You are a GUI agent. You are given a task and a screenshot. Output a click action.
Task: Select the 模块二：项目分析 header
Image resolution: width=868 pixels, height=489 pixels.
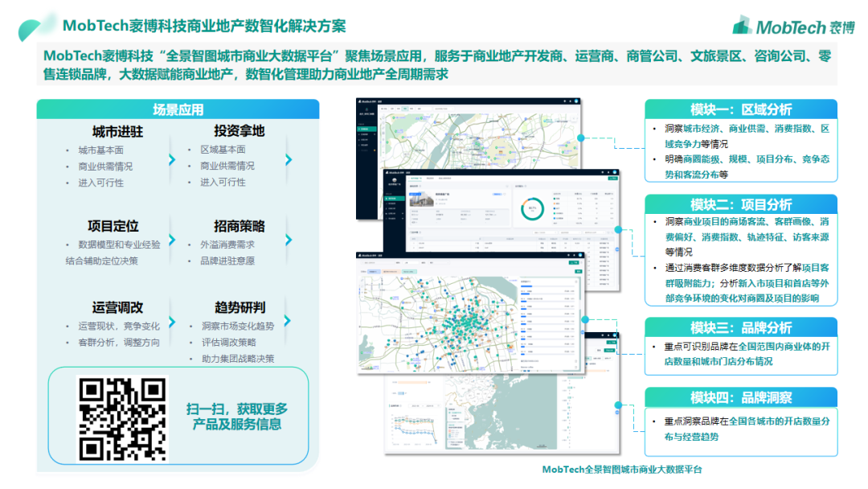[x=740, y=204]
